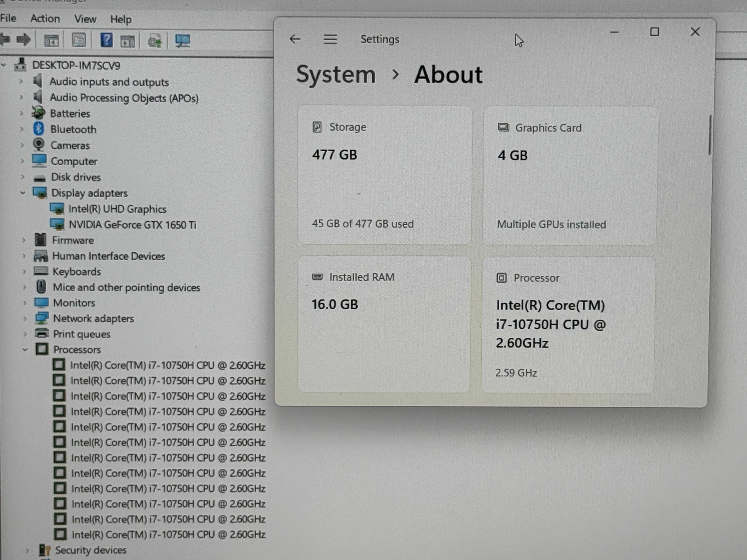The image size is (747, 560).
Task: Select the Audio Processing Objects (APOs) icon
Action: tap(38, 97)
